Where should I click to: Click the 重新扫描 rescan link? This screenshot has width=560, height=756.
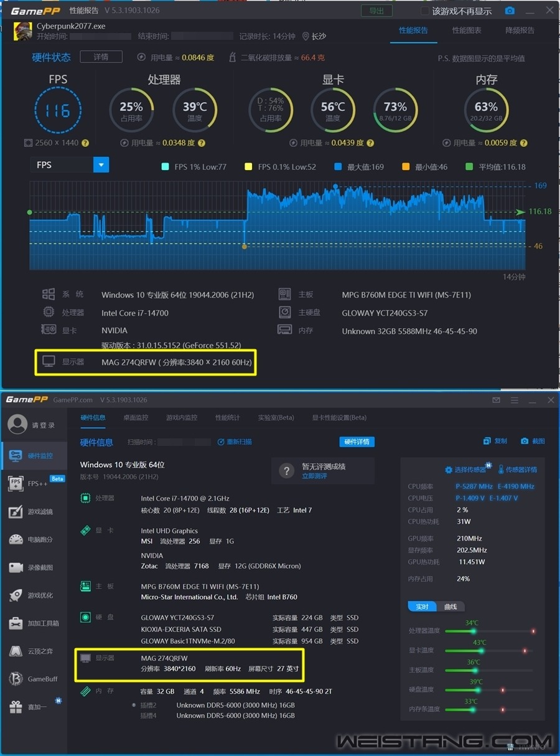[x=235, y=442]
